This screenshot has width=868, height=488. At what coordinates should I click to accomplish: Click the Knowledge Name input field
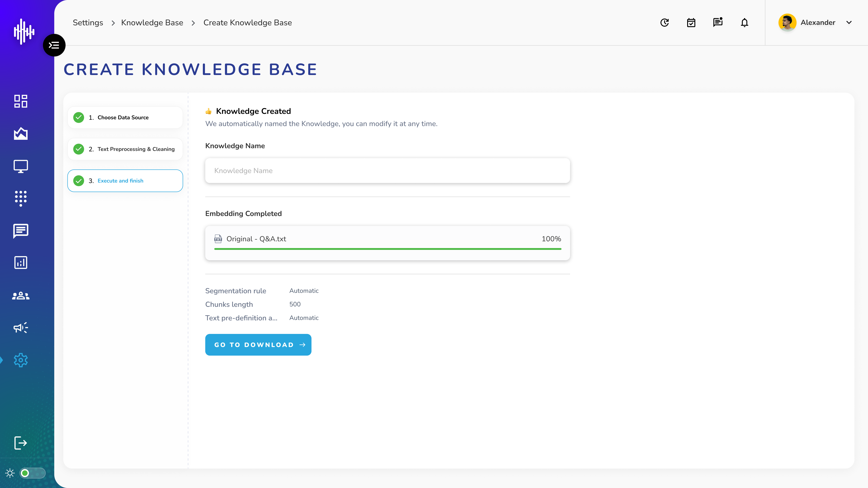point(387,171)
